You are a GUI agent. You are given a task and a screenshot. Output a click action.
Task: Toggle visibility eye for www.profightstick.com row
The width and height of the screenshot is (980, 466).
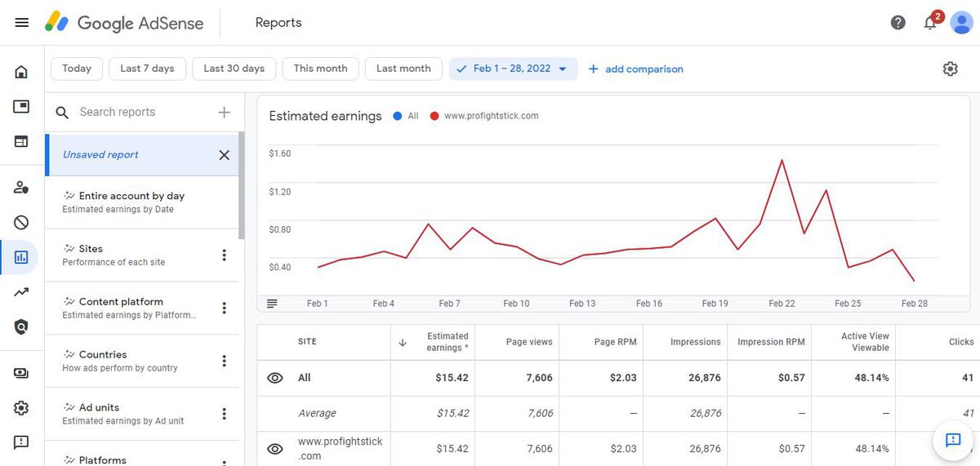275,449
